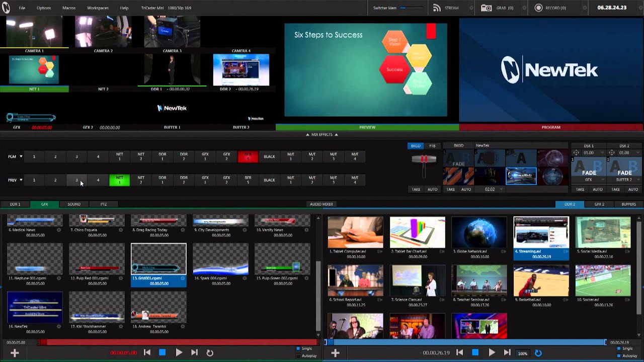
Task: Open the DSK 1 GFX source dropdown
Action: [x=603, y=180]
